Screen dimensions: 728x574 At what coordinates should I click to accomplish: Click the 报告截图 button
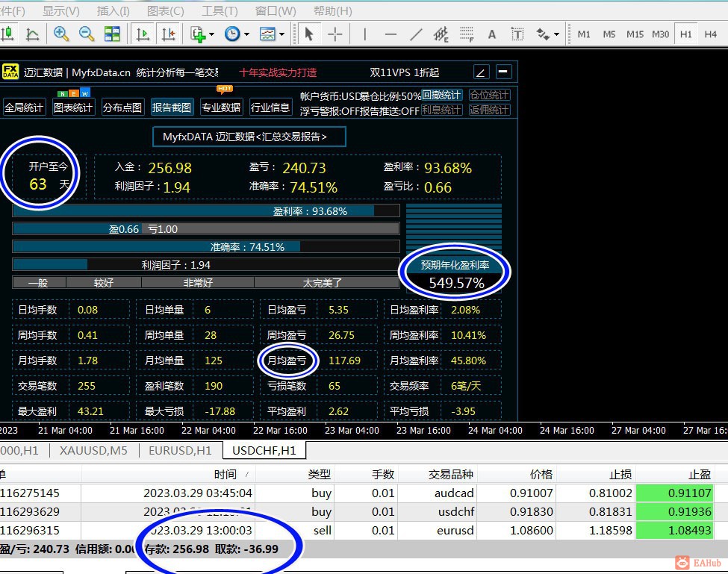tap(171, 107)
